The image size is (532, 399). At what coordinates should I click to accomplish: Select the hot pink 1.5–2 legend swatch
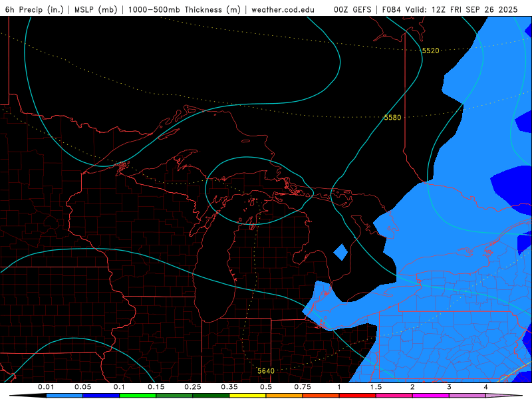pos(394,396)
